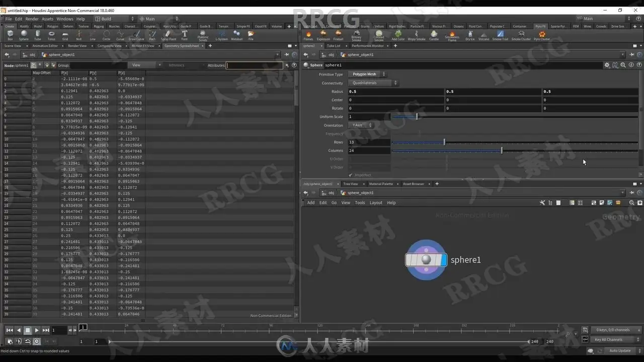This screenshot has width=644, height=362.
Task: Toggle display flag on sphere1 node
Action: point(443,259)
